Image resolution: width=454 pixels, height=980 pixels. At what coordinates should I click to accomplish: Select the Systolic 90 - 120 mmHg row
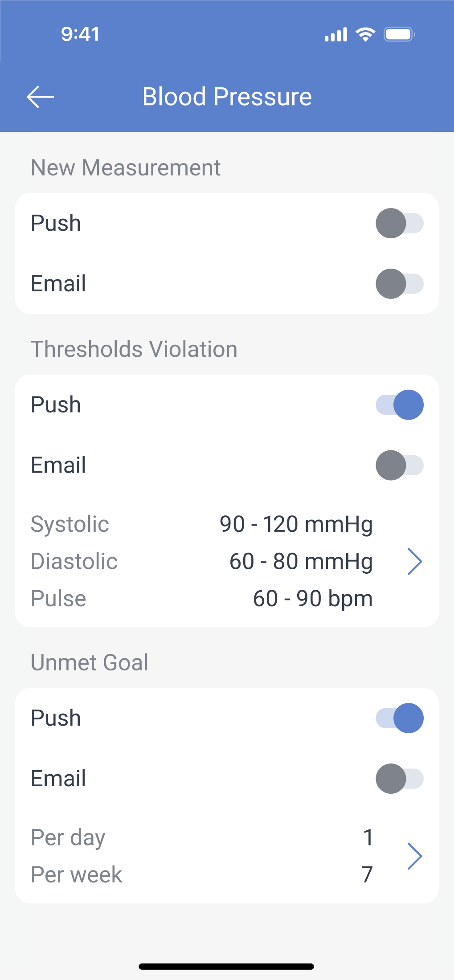(x=202, y=524)
